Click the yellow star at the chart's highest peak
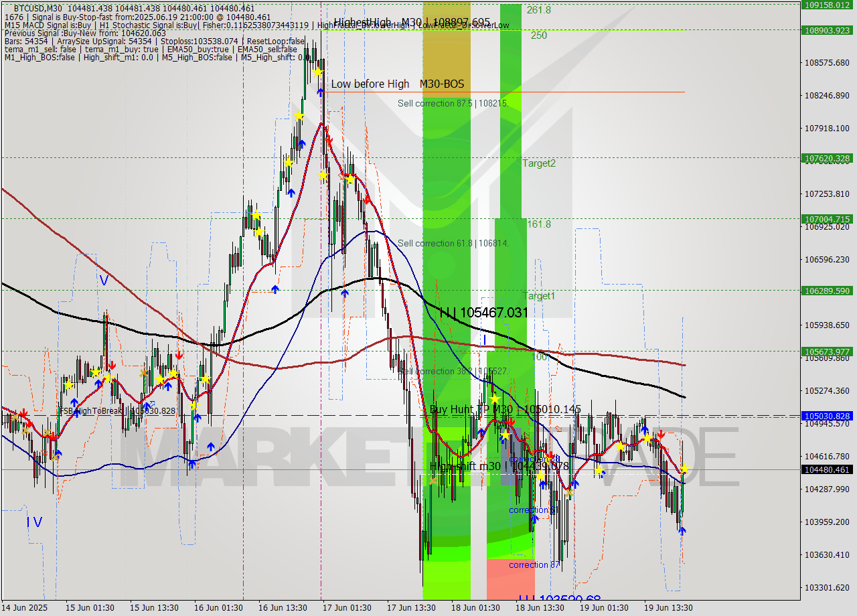857x616 pixels. click(317, 72)
